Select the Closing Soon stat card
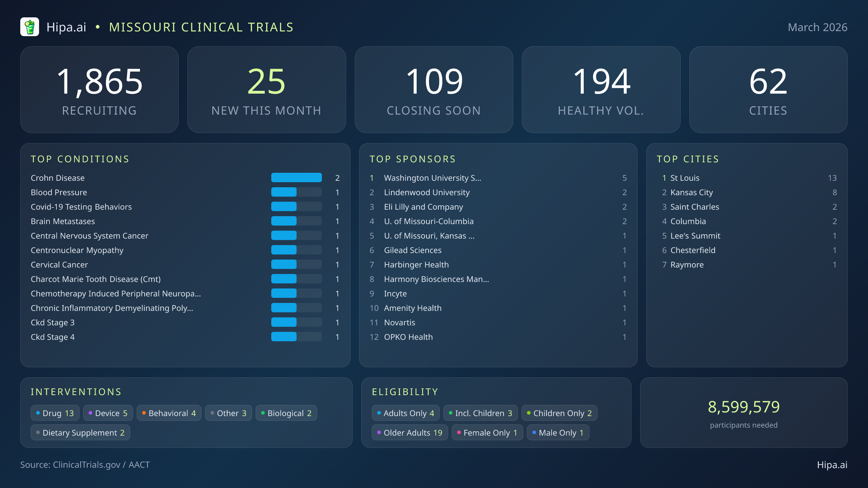 [434, 89]
